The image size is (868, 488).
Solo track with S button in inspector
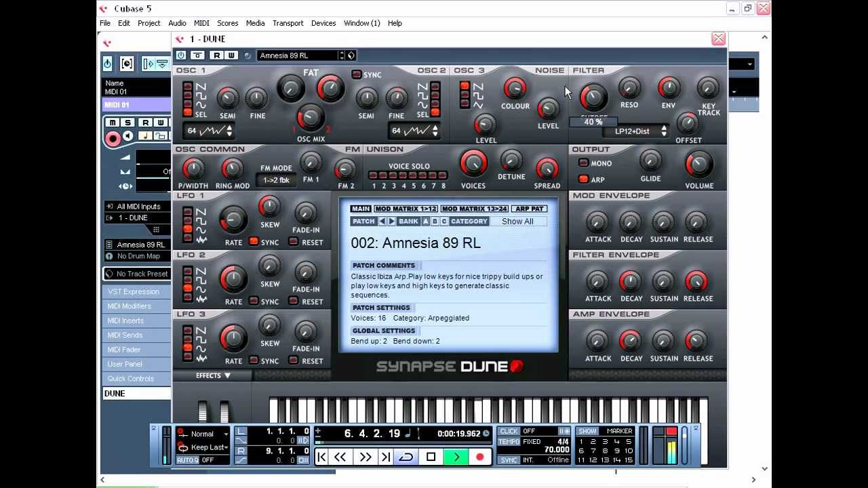pyautogui.click(x=127, y=123)
